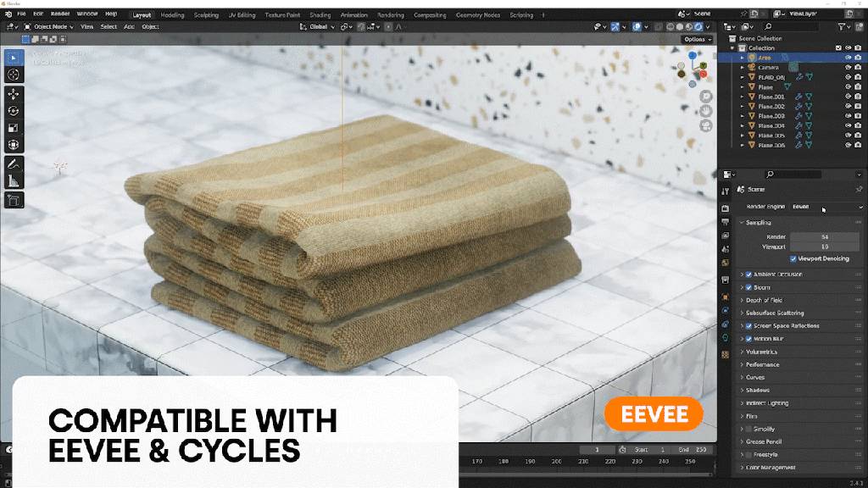
Task: Select the Annotate pencil tool
Action: [x=14, y=163]
